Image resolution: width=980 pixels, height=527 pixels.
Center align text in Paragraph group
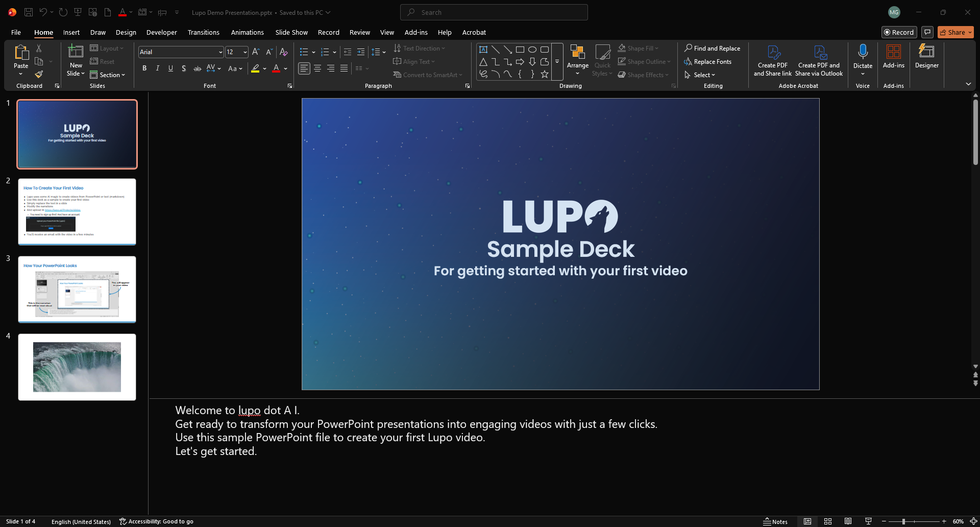tap(317, 68)
